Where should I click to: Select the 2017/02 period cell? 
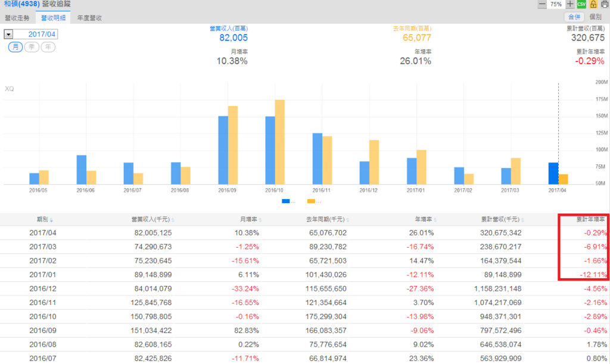(x=43, y=261)
